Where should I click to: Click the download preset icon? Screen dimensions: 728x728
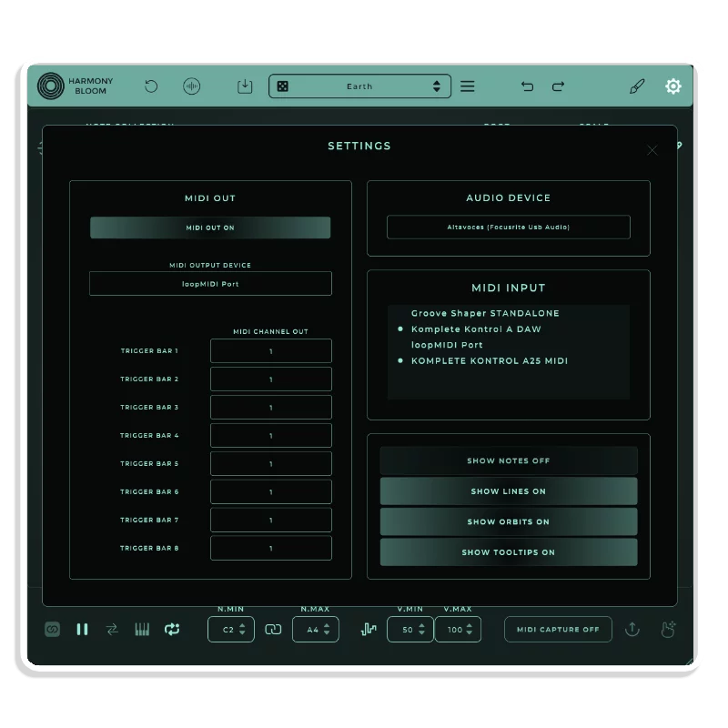[x=245, y=86]
